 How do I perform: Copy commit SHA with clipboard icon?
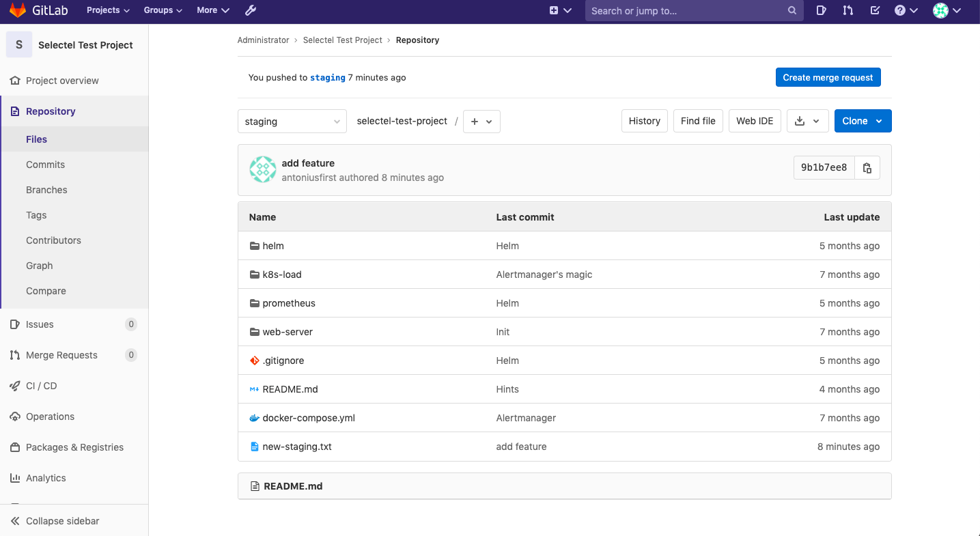coord(867,168)
